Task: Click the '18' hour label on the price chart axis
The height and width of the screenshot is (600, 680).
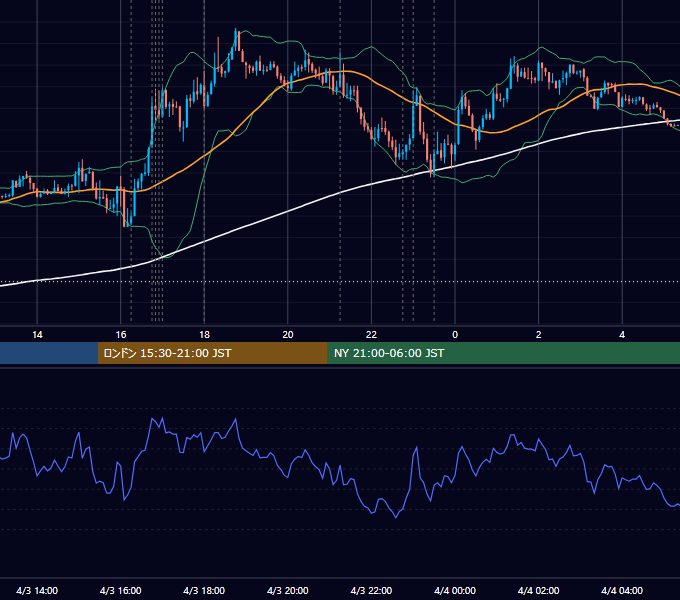Action: pos(204,335)
